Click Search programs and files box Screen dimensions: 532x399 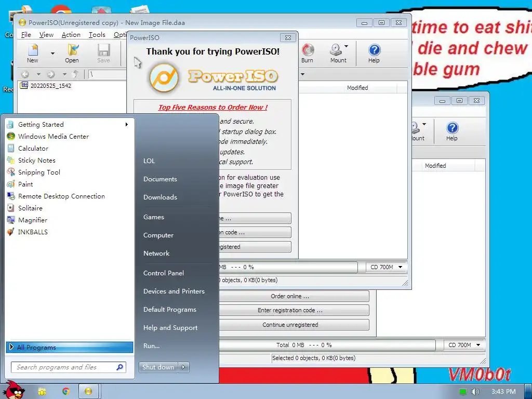coord(69,367)
